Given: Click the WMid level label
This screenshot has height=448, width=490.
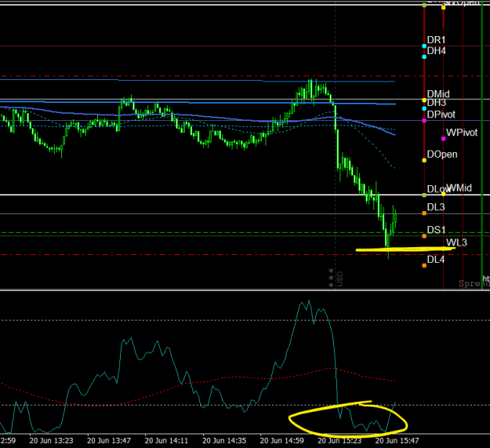Looking at the screenshot, I should click(459, 188).
